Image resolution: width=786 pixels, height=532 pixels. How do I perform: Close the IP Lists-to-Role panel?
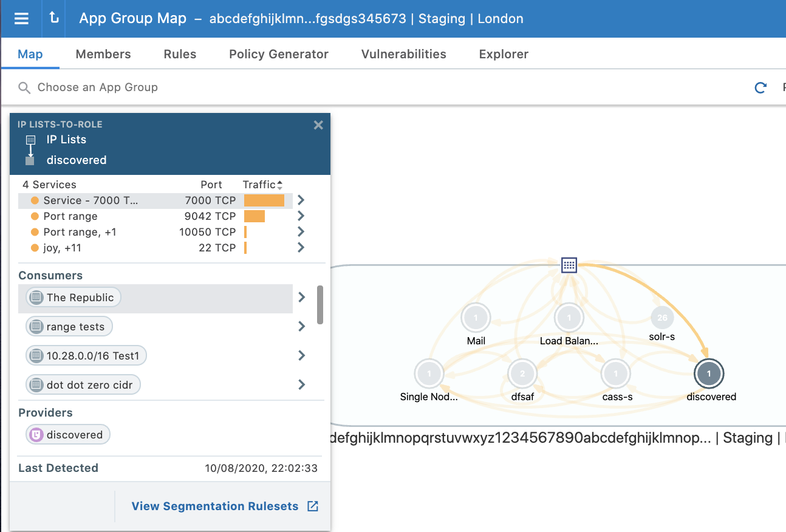(318, 125)
